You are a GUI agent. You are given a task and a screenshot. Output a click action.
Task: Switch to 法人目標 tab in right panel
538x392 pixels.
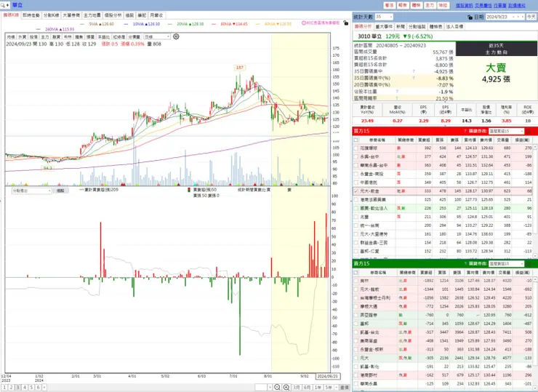tap(454, 26)
